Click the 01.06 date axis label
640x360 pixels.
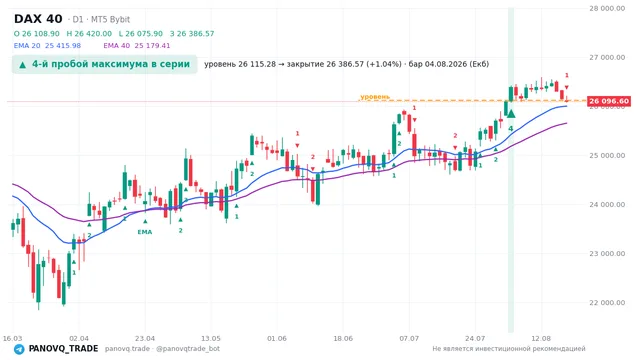click(x=277, y=338)
